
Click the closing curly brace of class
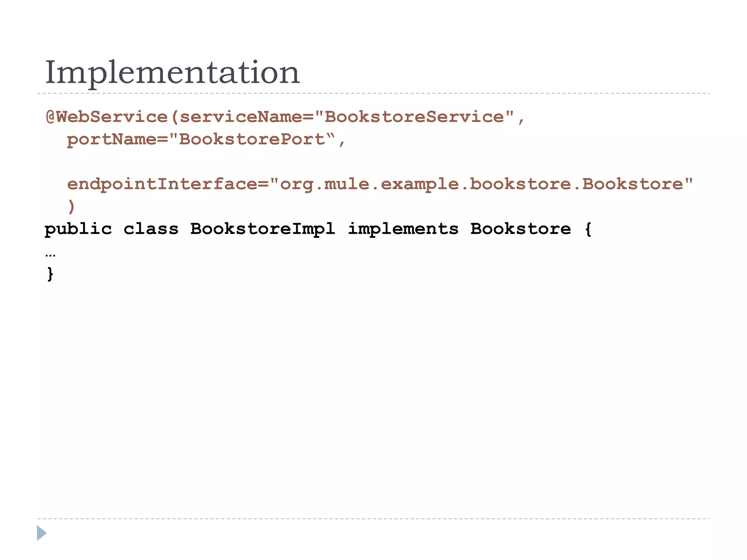coord(50,274)
